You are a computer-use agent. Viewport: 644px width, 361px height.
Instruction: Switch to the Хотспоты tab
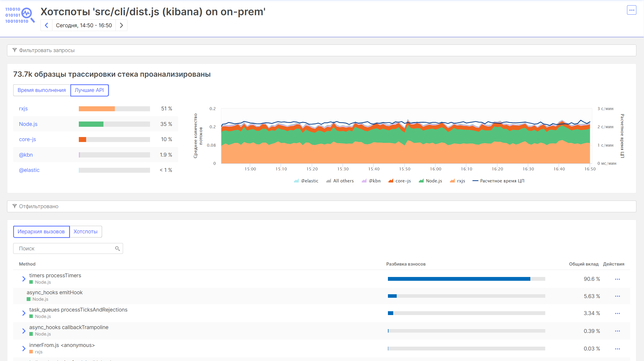(86, 232)
